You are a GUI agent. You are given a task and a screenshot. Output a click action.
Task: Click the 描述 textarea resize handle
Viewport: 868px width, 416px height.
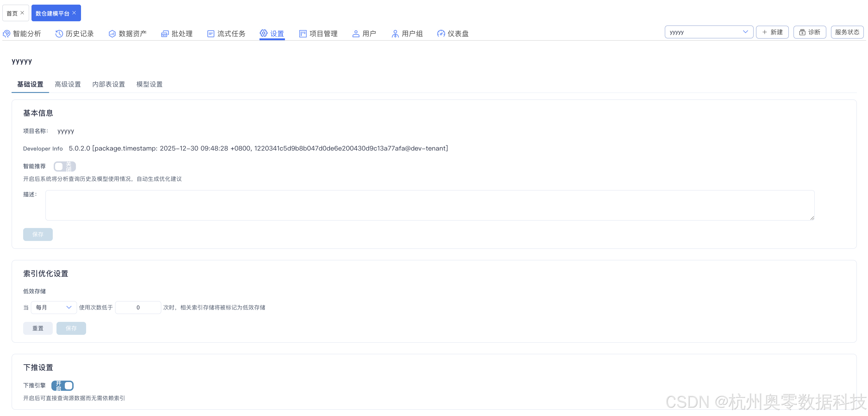[812, 218]
